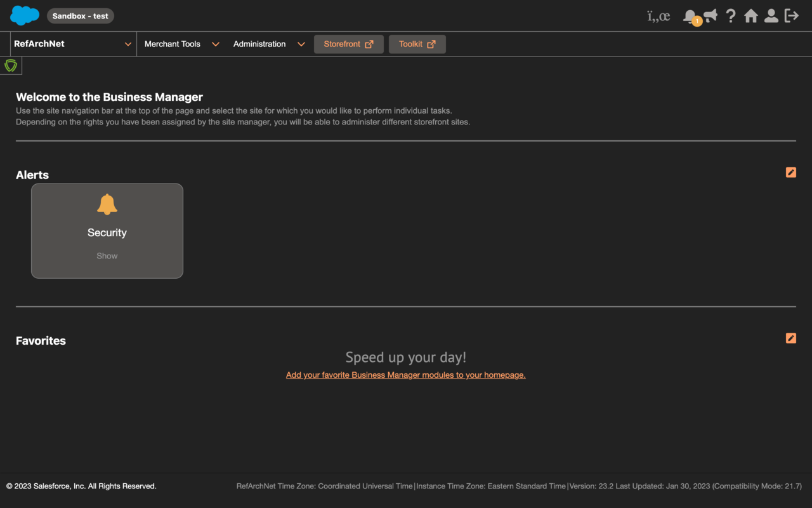
Task: Click the log out icon
Action: click(x=792, y=16)
